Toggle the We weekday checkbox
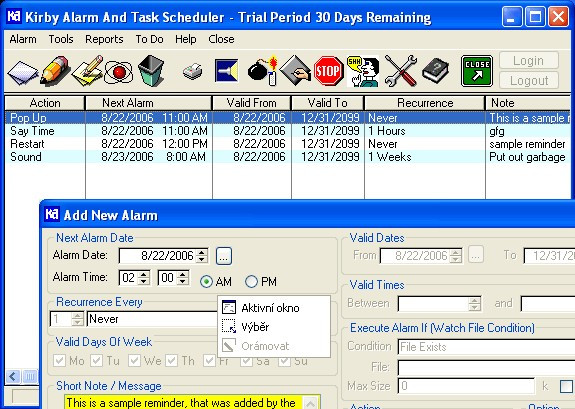The width and height of the screenshot is (575, 409). click(x=134, y=361)
